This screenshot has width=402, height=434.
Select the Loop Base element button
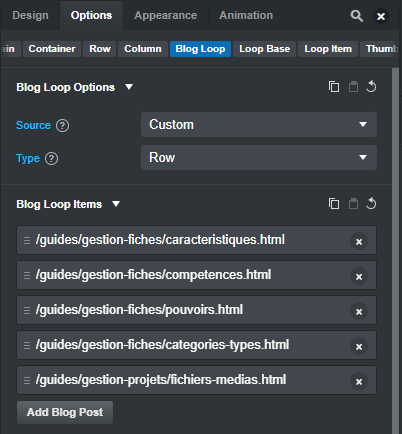point(264,49)
